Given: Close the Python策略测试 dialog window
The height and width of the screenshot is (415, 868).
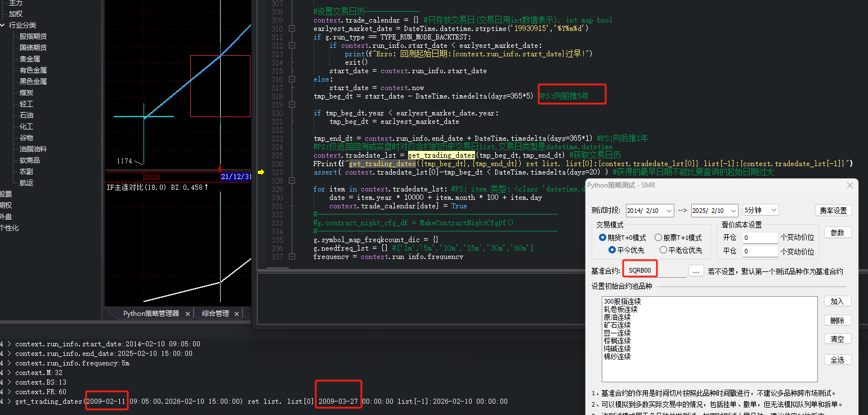Looking at the screenshot, I should [849, 185].
